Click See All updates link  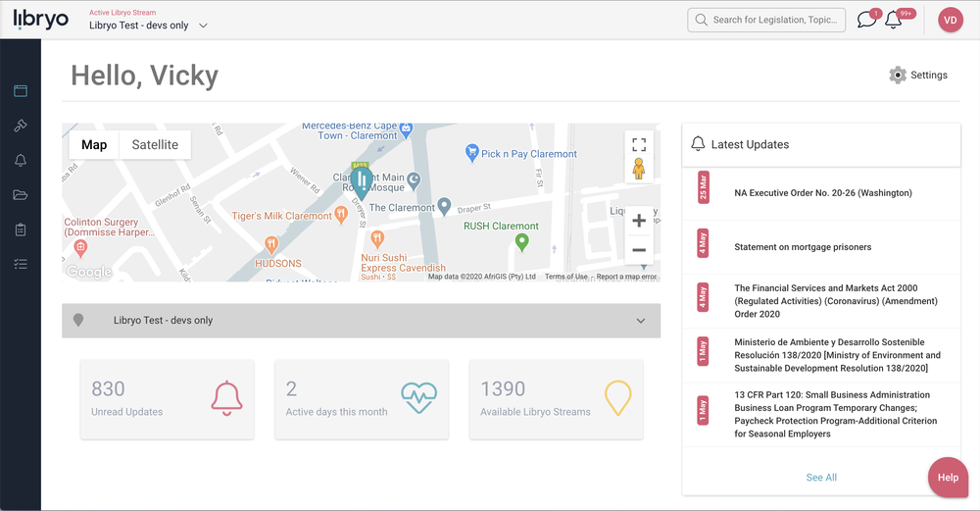[x=821, y=478]
